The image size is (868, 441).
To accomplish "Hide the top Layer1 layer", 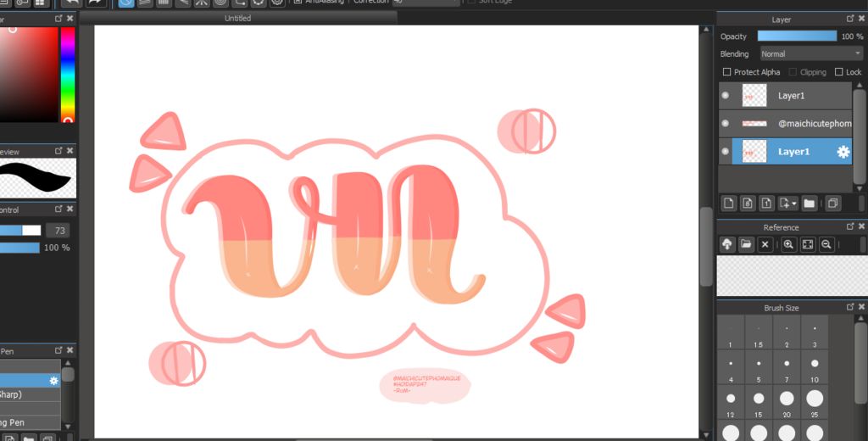I will pyautogui.click(x=726, y=95).
